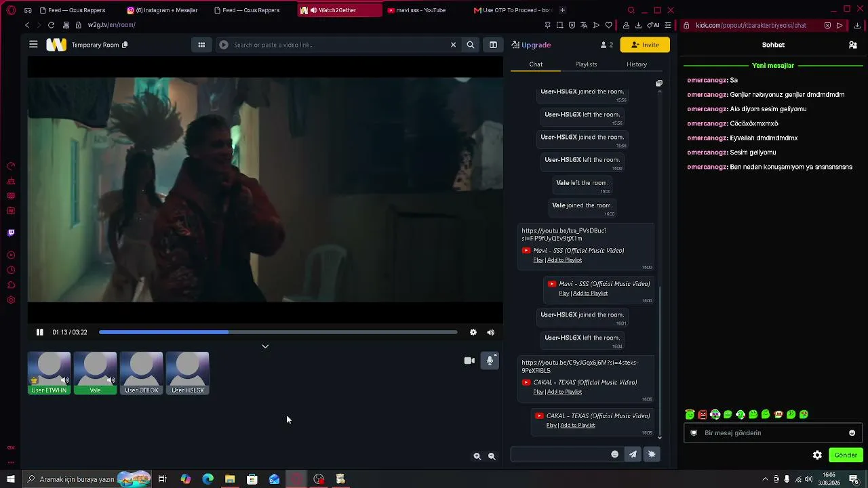The image size is (868, 488).
Task: Go back in the browser
Action: point(27,25)
